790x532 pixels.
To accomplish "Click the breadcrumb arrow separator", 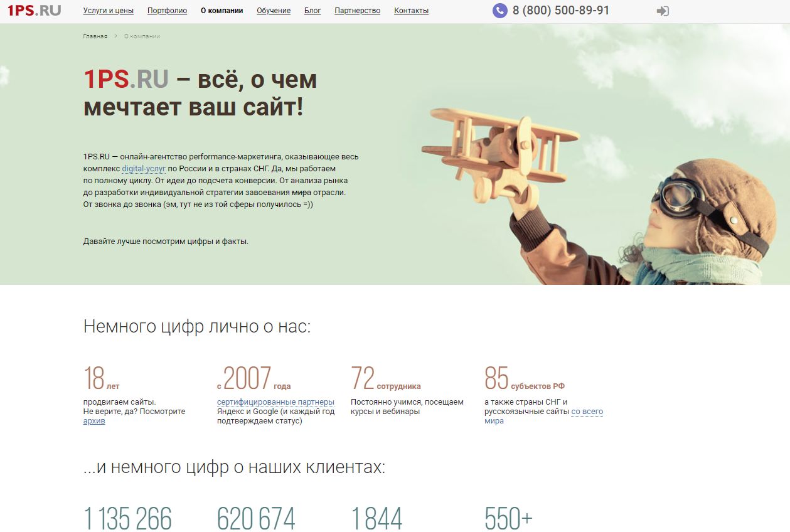I will pyautogui.click(x=116, y=36).
